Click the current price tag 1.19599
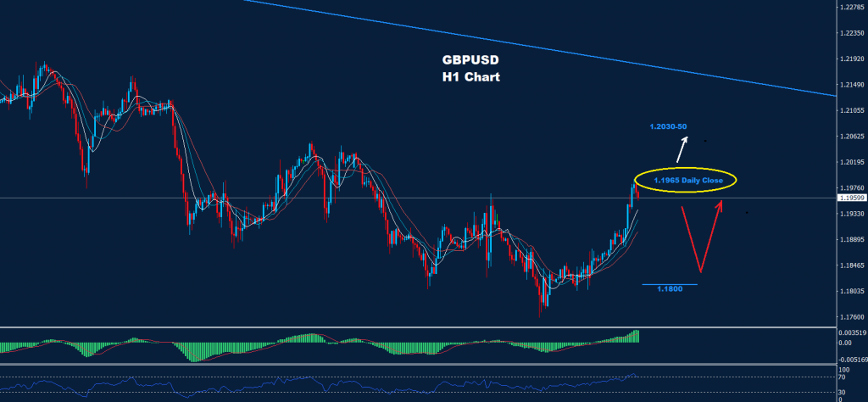868x402 pixels. (x=852, y=198)
